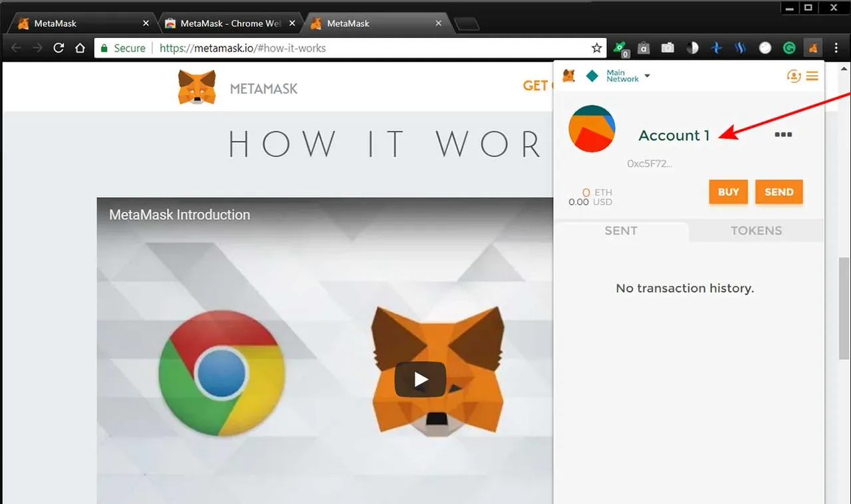Click the fox logo in MetaMask popup header
Image resolution: width=851 pixels, height=504 pixels.
569,76
